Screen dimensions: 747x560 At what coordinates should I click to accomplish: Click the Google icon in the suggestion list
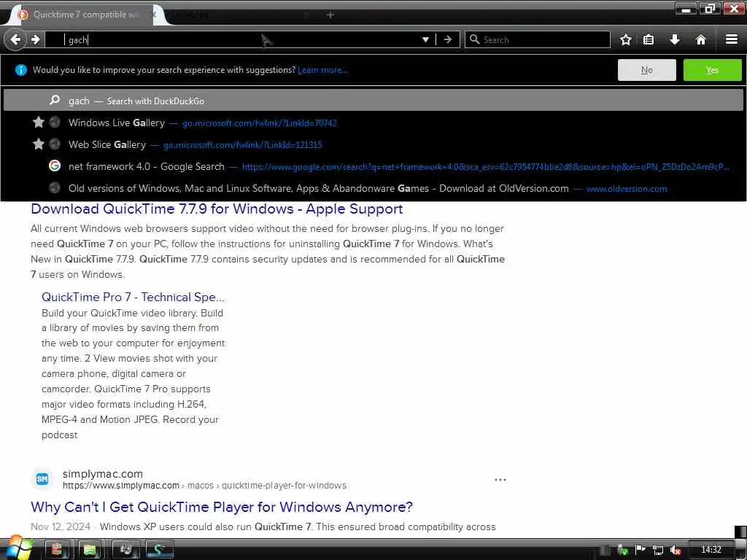pos(55,166)
